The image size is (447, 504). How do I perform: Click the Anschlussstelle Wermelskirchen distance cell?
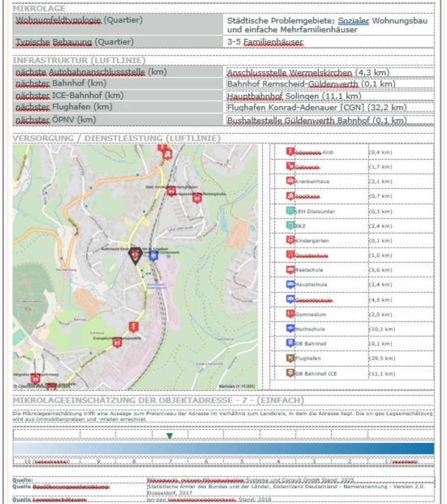click(328, 73)
